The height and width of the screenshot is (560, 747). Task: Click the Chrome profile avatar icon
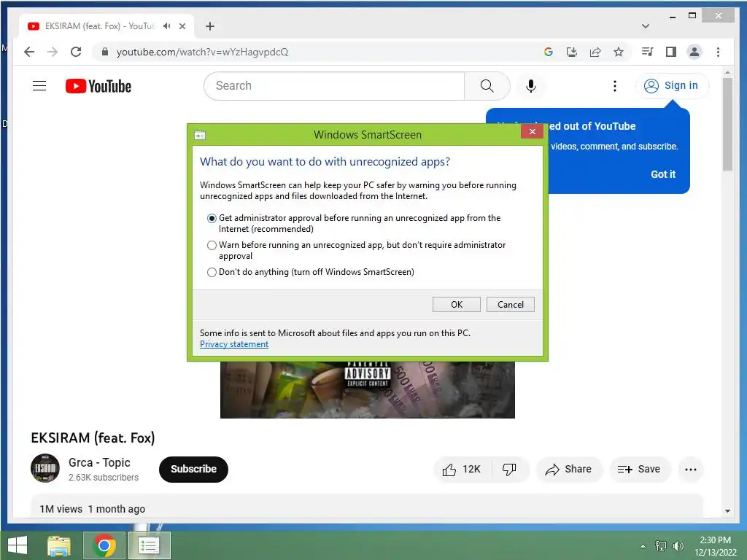click(x=694, y=52)
